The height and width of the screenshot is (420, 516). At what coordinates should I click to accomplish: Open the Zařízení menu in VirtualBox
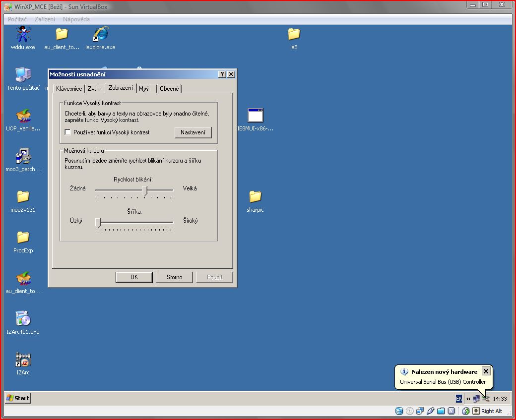(45, 19)
